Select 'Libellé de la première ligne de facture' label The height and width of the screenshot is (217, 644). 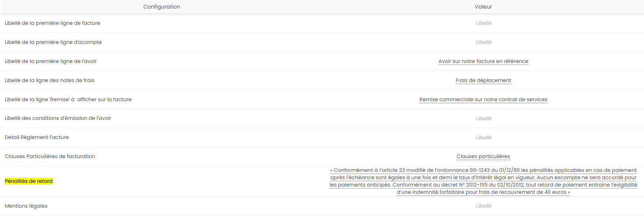[52, 23]
